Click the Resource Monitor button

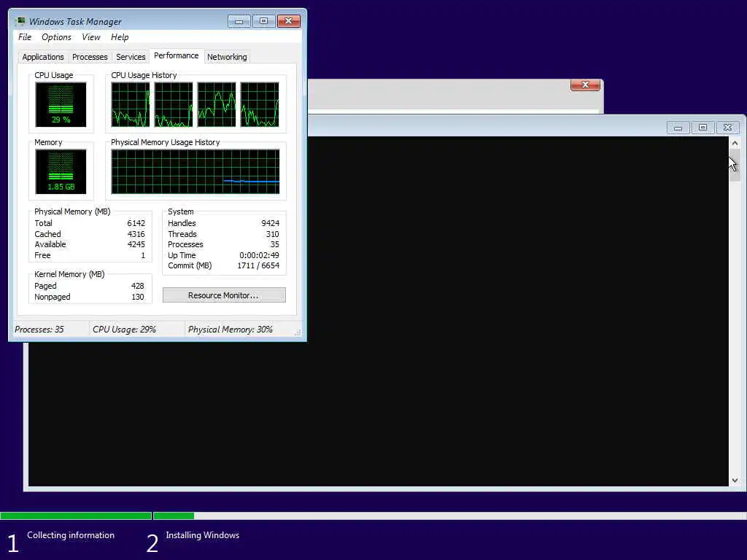click(x=224, y=295)
